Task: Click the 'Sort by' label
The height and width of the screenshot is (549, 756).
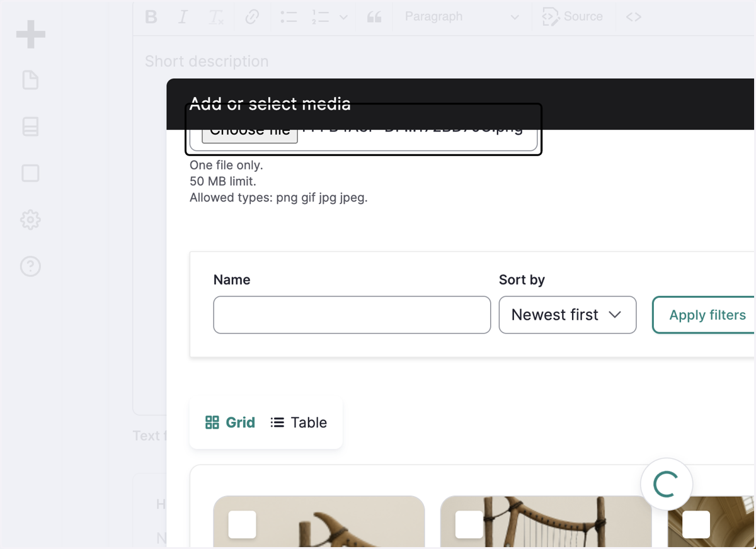Action: click(x=522, y=280)
